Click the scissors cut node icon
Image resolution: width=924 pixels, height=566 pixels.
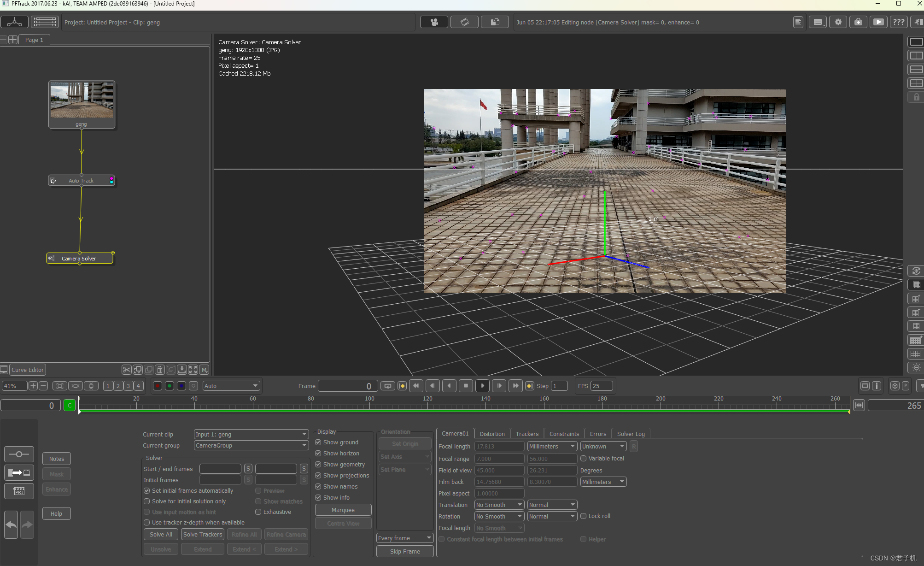point(126,370)
